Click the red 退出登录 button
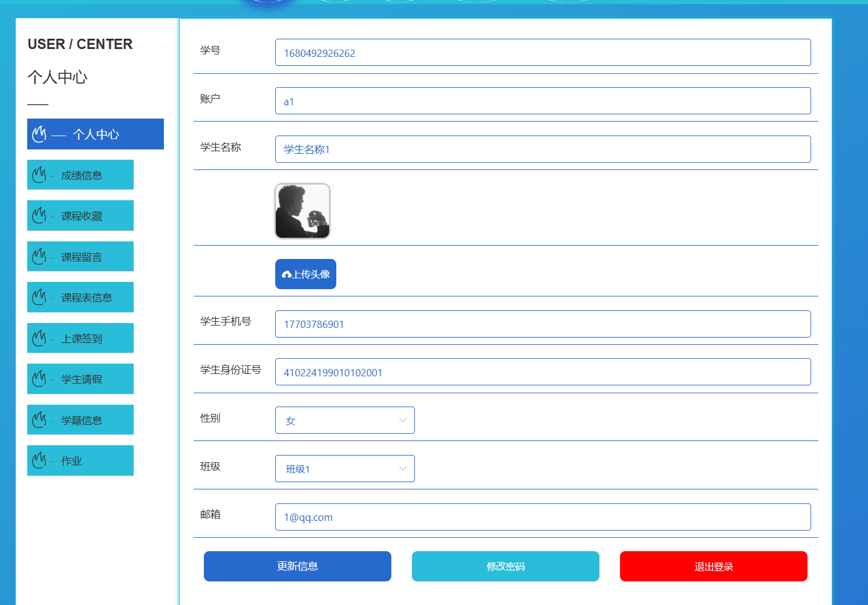 tap(714, 566)
